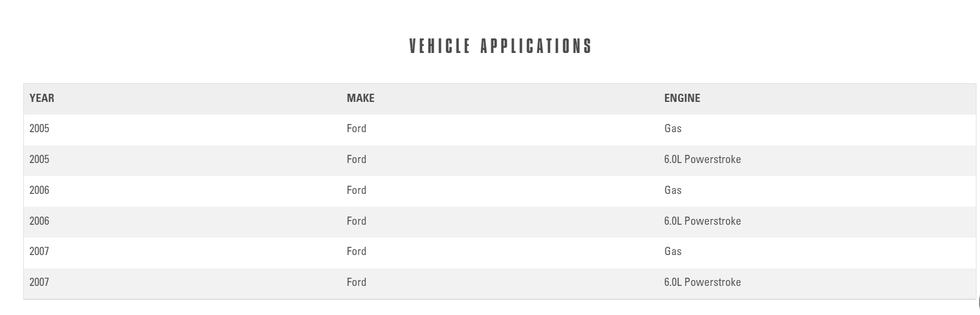
Task: Click the ENGINE column header
Action: (682, 98)
